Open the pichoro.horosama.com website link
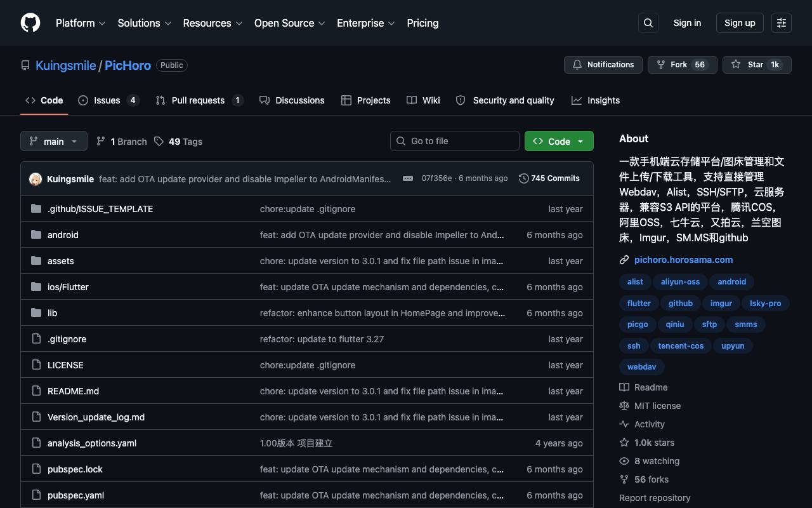 (x=684, y=260)
